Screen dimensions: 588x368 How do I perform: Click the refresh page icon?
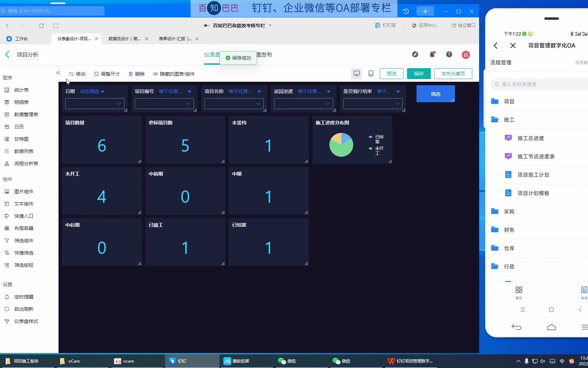tap(42, 26)
